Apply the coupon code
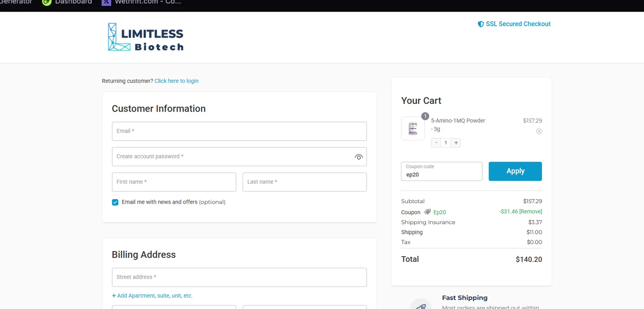Viewport: 644px width, 309px height. coord(515,171)
